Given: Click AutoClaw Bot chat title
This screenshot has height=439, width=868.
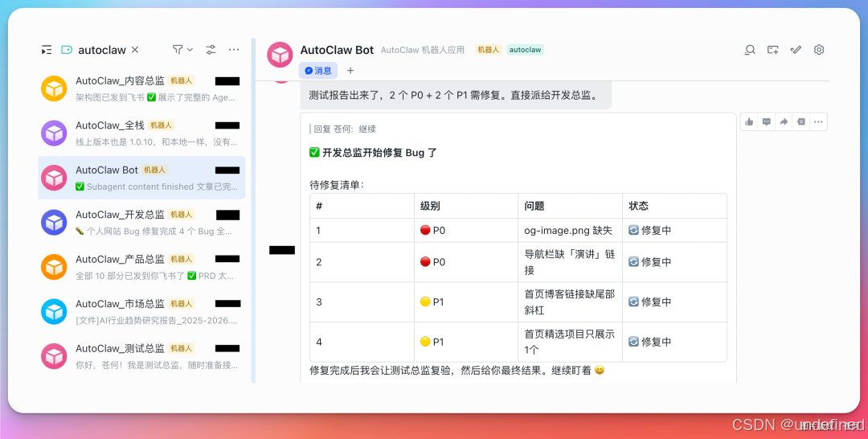Looking at the screenshot, I should [337, 50].
